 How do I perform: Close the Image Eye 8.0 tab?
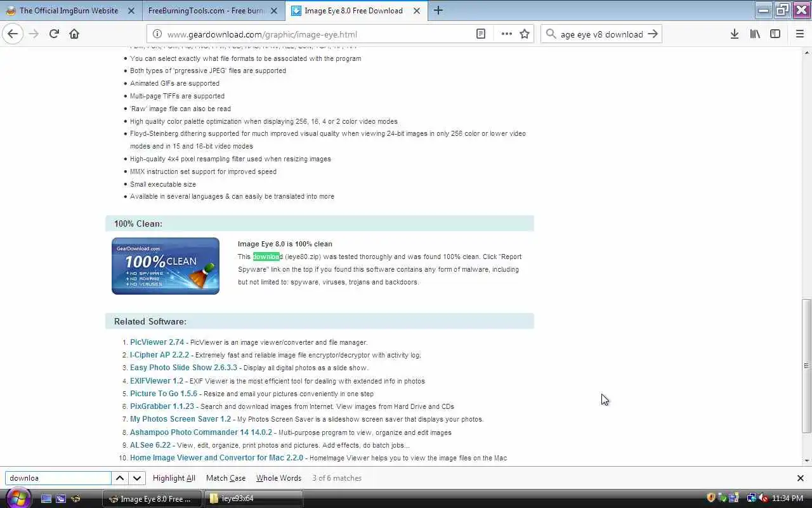(417, 11)
